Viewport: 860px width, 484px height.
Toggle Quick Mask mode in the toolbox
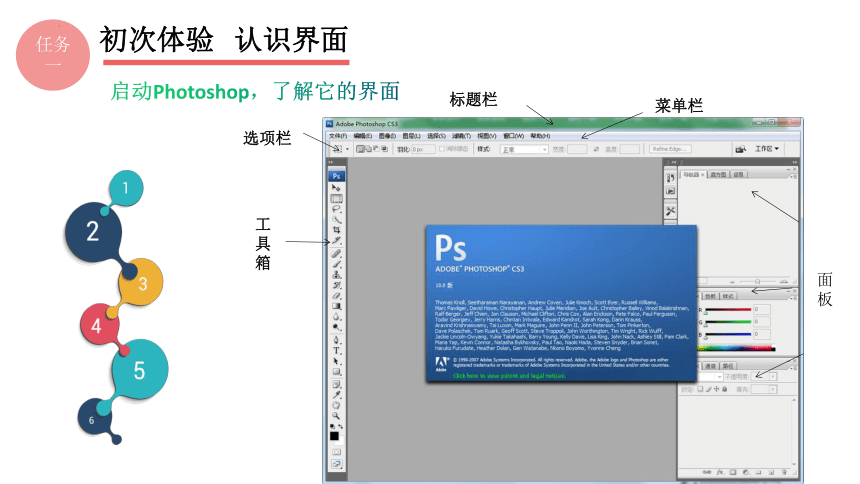point(337,452)
